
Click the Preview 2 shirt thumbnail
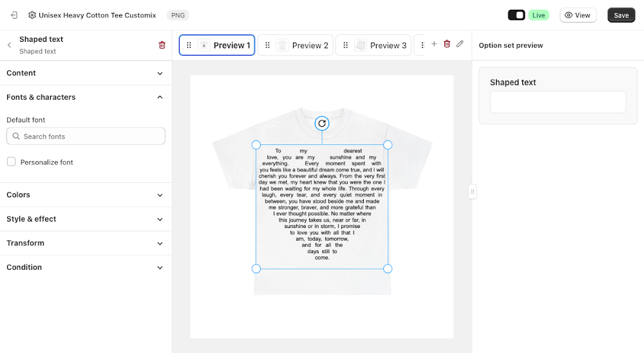pos(282,45)
